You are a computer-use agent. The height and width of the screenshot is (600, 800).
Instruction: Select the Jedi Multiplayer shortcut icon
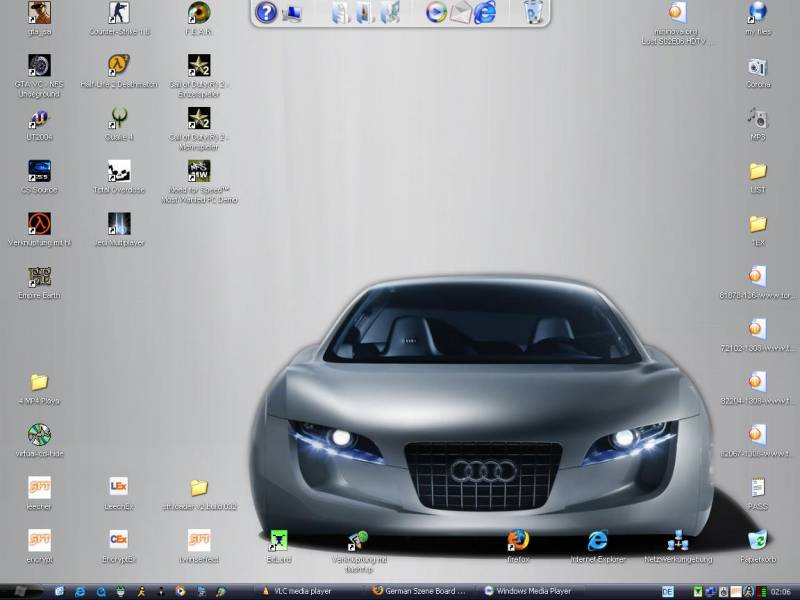pyautogui.click(x=119, y=224)
